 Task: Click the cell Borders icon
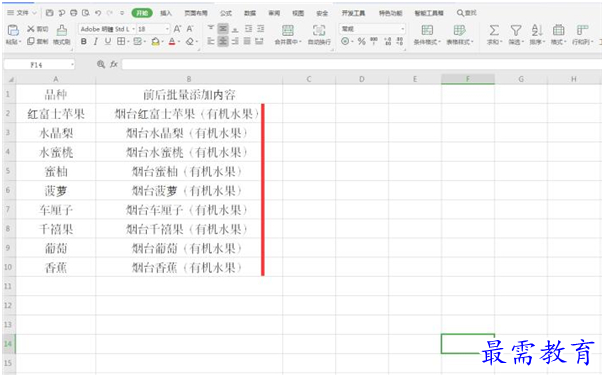[121, 42]
